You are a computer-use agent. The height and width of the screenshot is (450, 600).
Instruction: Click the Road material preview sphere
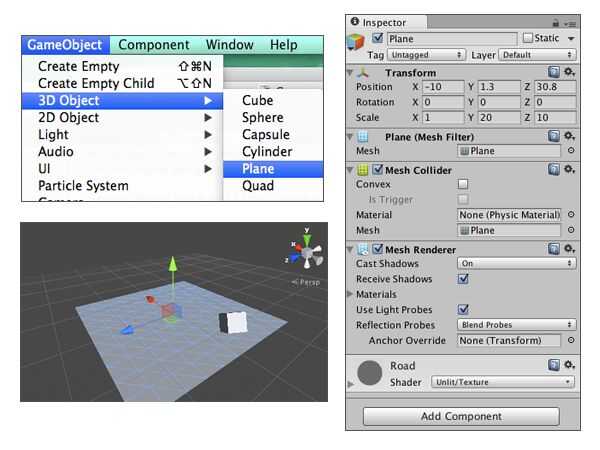pos(370,373)
